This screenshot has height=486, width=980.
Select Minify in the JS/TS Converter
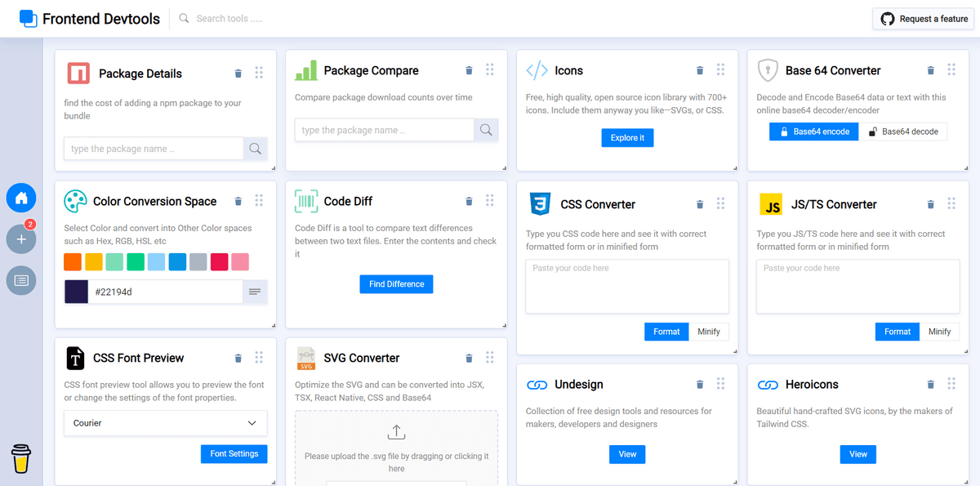point(939,332)
